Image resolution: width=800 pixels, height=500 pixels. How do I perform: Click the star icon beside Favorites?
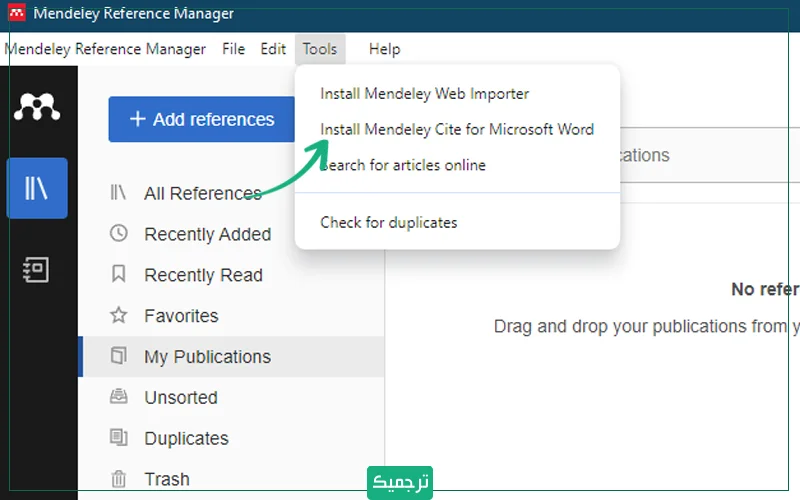coord(118,315)
